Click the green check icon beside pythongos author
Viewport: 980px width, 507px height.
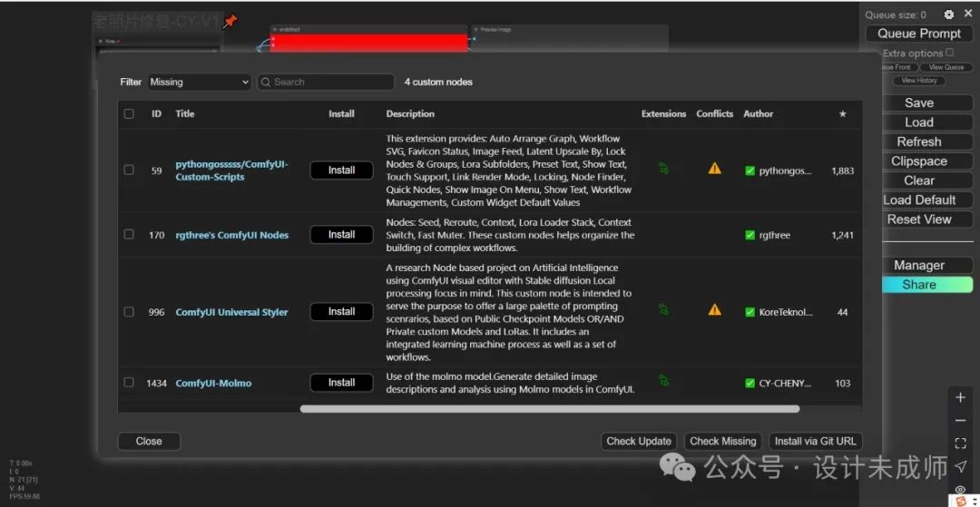[750, 171]
